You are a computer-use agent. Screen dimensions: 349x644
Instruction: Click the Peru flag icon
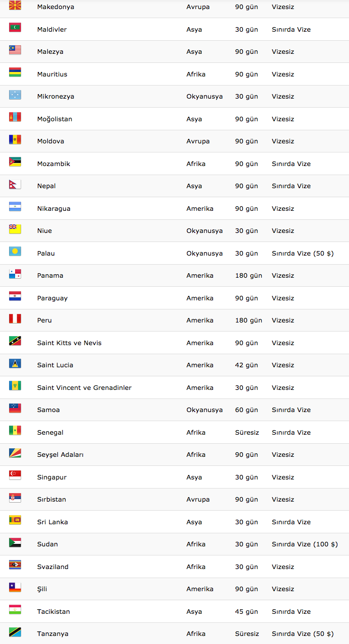point(15,318)
